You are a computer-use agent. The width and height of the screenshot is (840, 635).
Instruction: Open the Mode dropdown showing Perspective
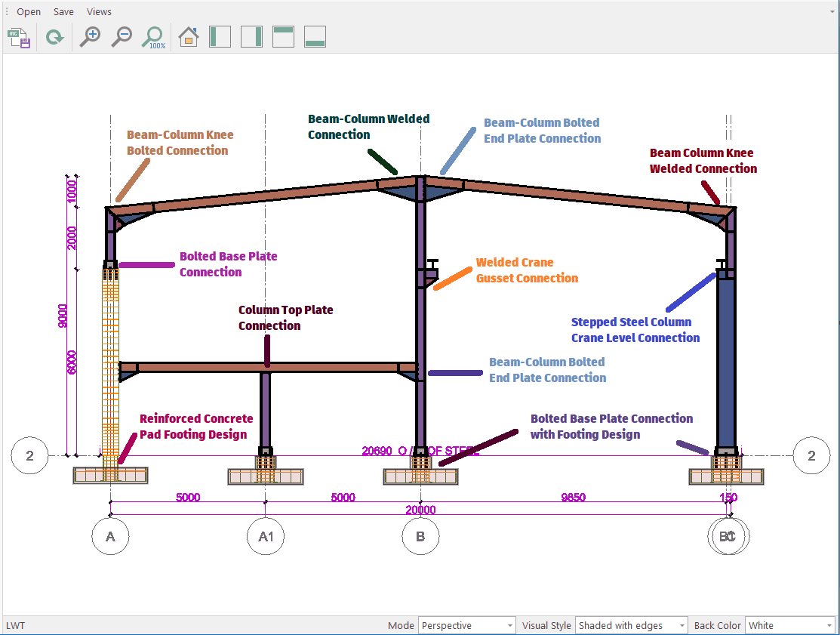coord(467,625)
